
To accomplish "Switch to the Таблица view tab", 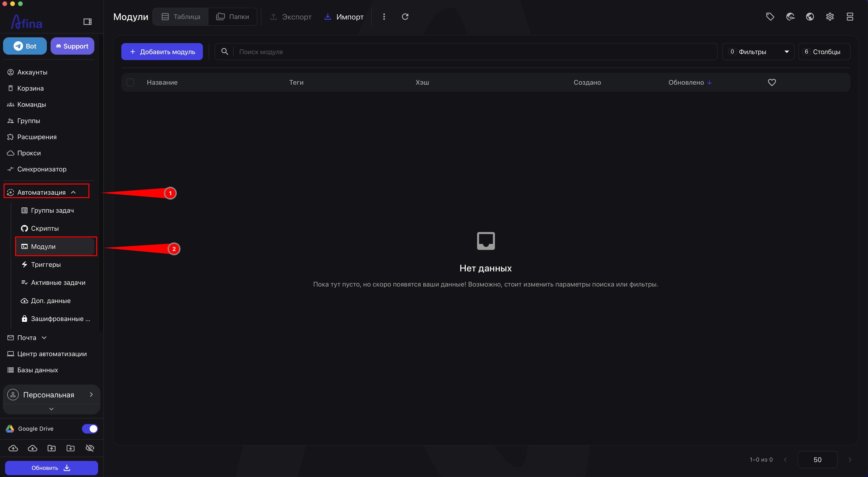I will (181, 17).
